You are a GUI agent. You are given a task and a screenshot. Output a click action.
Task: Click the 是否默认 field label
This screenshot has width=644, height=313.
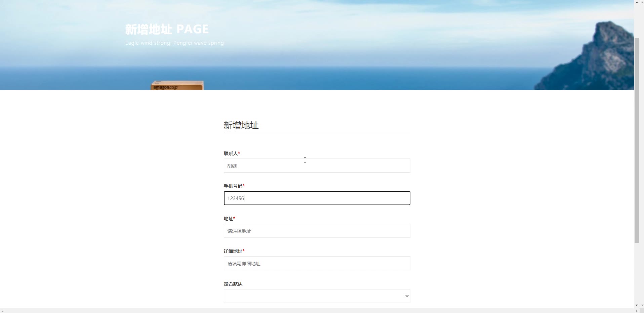coord(233,284)
